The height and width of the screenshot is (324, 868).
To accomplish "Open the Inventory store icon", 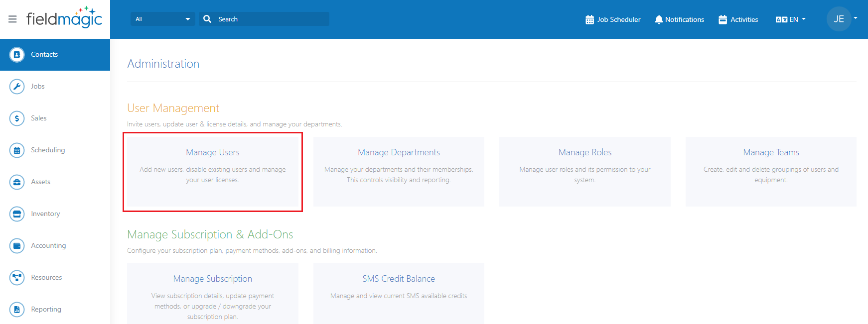I will pyautogui.click(x=17, y=214).
